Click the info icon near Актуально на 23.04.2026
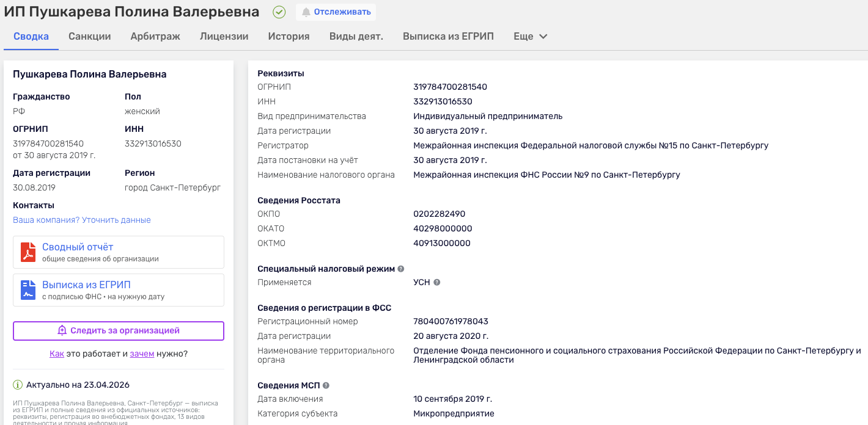Screen dimensions: 868x425 [x=18, y=385]
